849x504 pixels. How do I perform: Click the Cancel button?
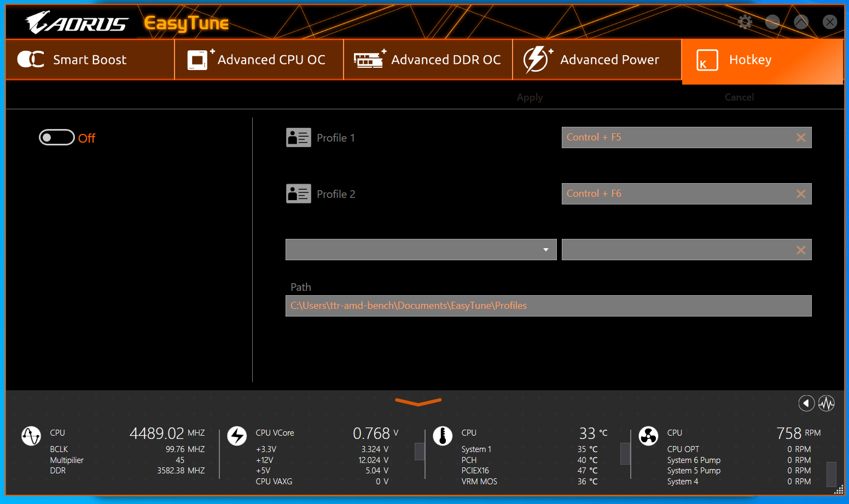(x=739, y=97)
